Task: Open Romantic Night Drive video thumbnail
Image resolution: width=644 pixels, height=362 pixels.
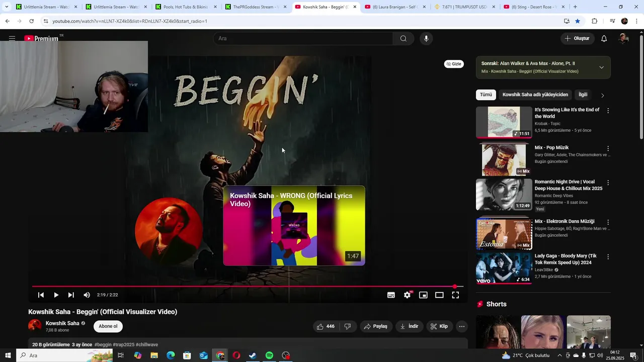Action: point(504,195)
